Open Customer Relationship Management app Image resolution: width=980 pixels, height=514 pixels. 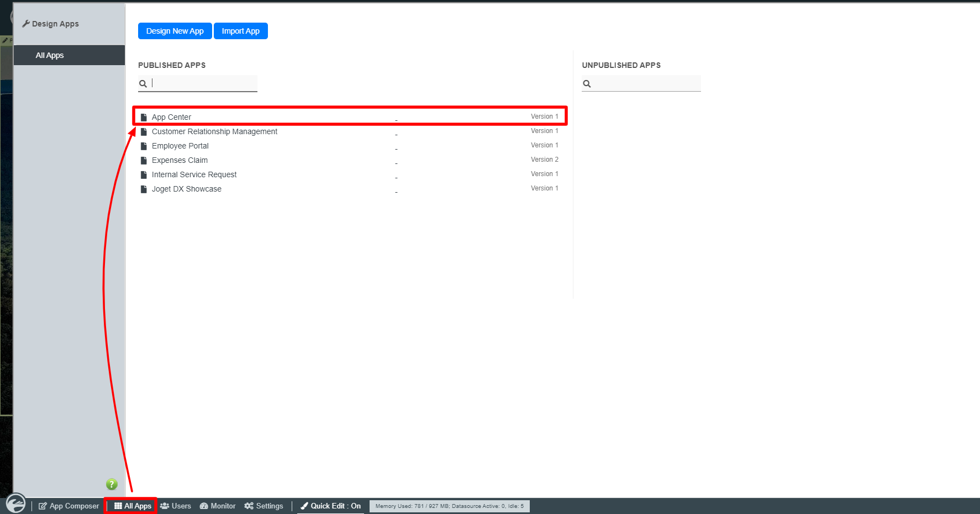tap(214, 131)
